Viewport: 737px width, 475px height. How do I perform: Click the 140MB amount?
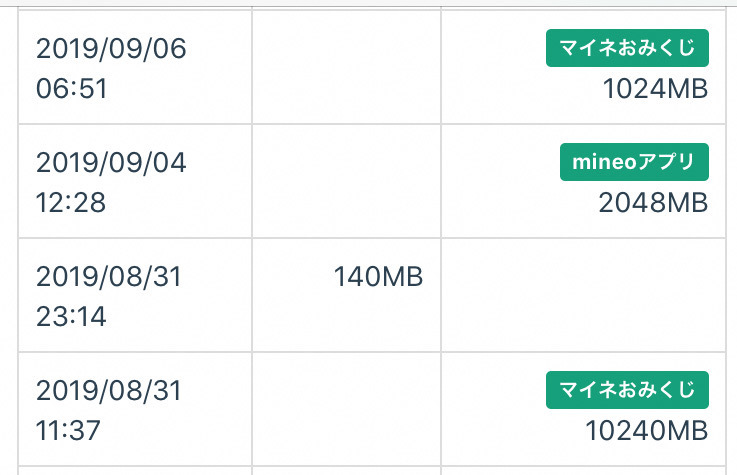pyautogui.click(x=378, y=276)
